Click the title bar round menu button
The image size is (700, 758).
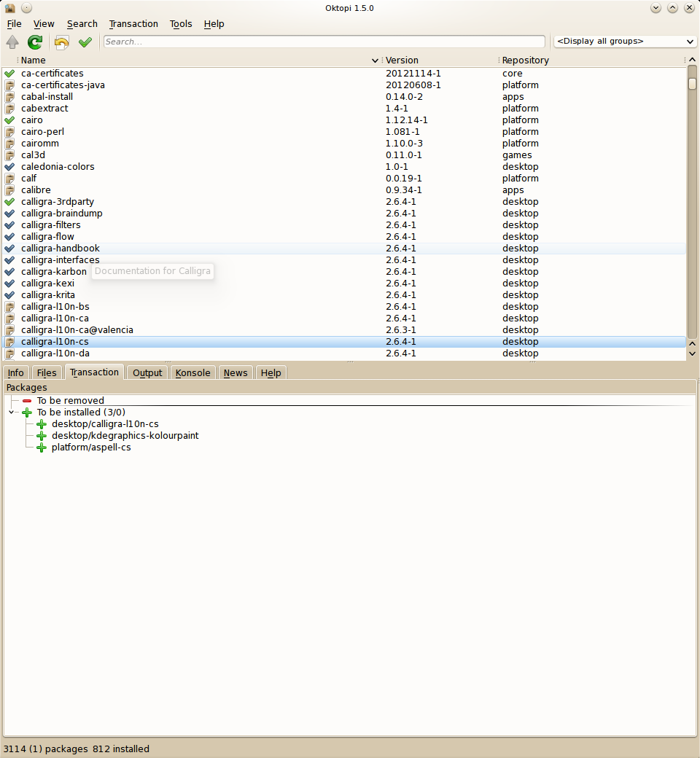coord(26,8)
